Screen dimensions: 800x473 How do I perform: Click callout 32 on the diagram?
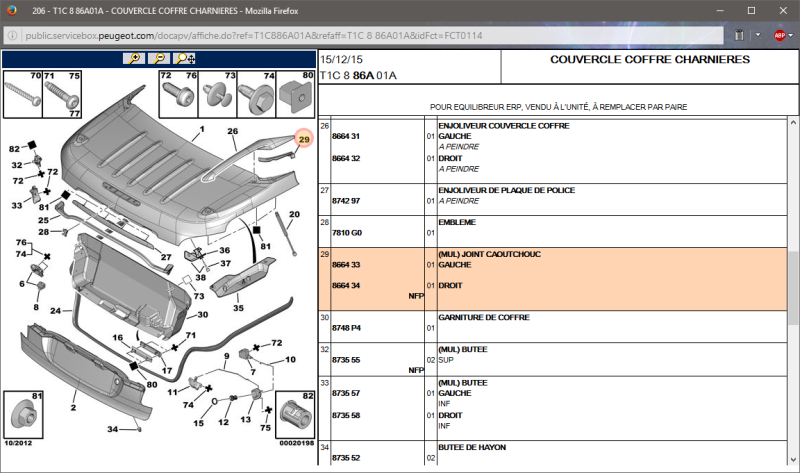coord(17,165)
